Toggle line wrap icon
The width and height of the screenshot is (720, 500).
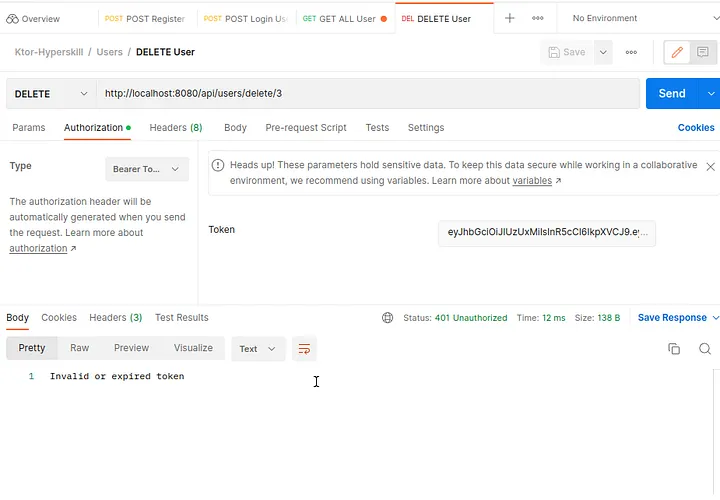coord(304,349)
